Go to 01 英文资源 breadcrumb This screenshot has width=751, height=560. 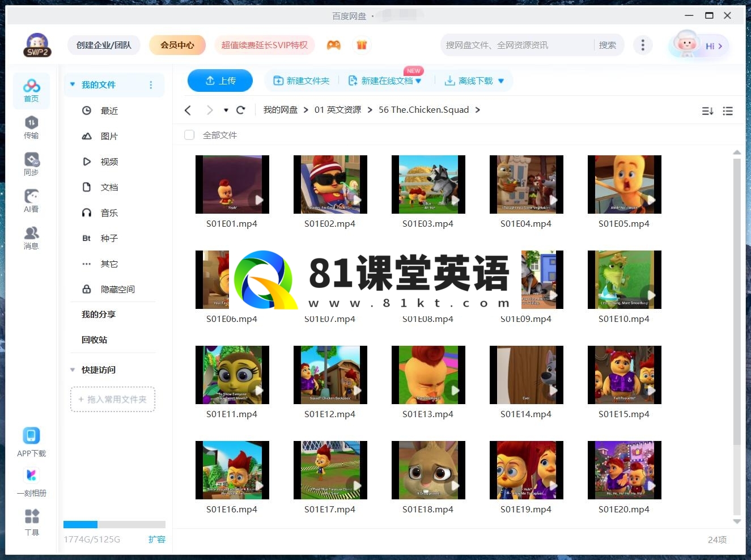pyautogui.click(x=338, y=110)
